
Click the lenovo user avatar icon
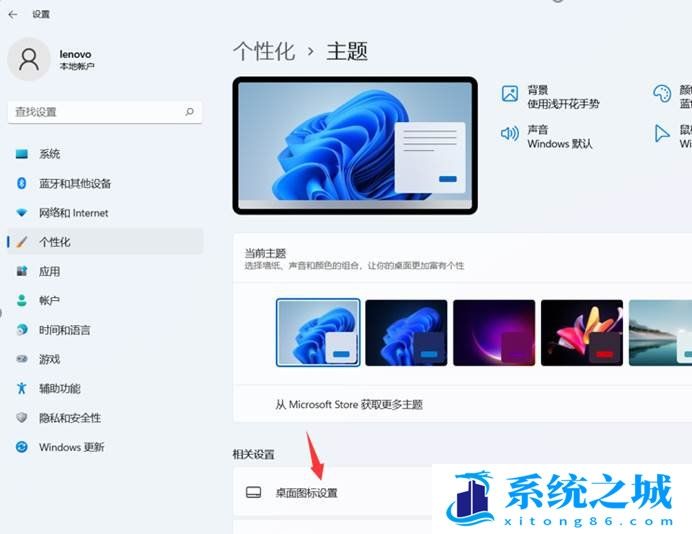click(x=29, y=60)
